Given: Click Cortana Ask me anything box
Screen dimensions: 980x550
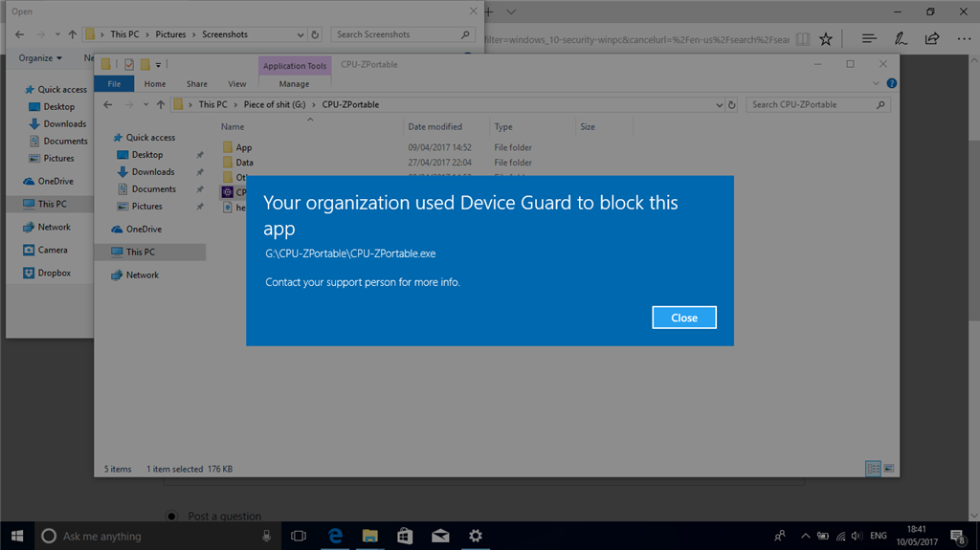Looking at the screenshot, I should (x=156, y=536).
